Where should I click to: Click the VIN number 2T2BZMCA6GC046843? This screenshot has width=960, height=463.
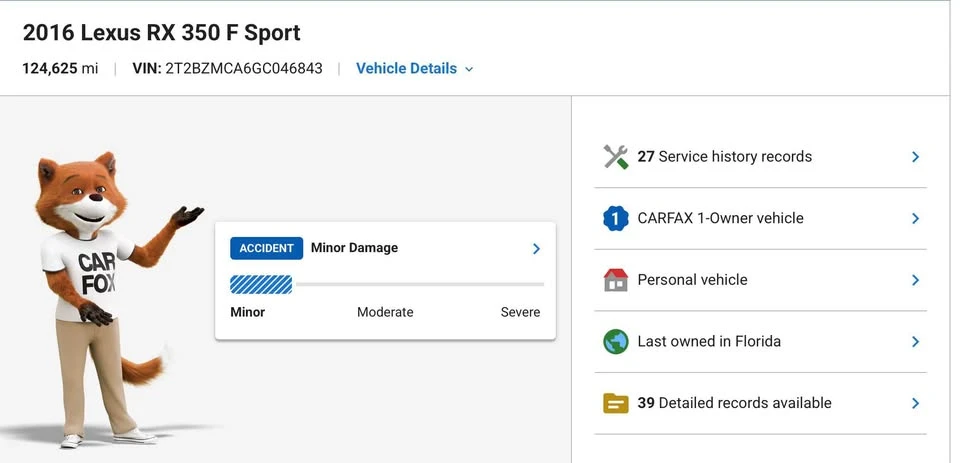(x=244, y=69)
